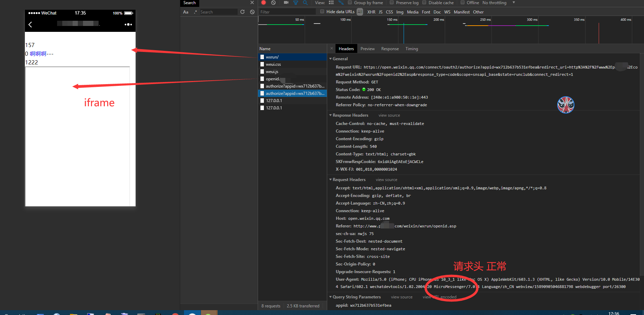Click the file icon beside weui.css

[262, 64]
